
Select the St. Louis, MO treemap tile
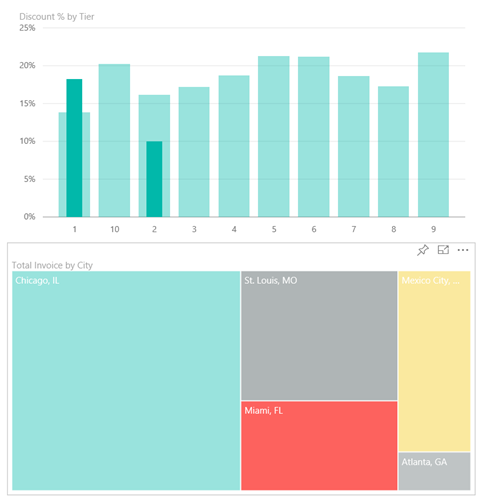[x=319, y=335]
